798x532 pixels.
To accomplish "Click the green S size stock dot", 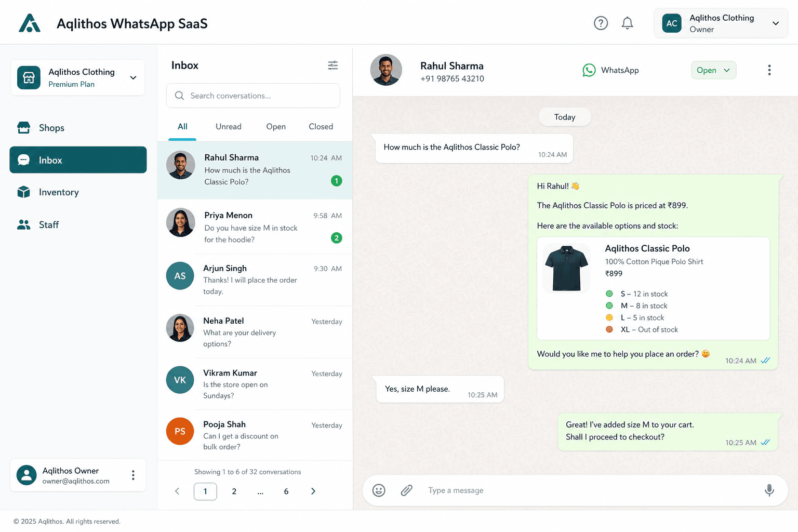I will 609,294.
